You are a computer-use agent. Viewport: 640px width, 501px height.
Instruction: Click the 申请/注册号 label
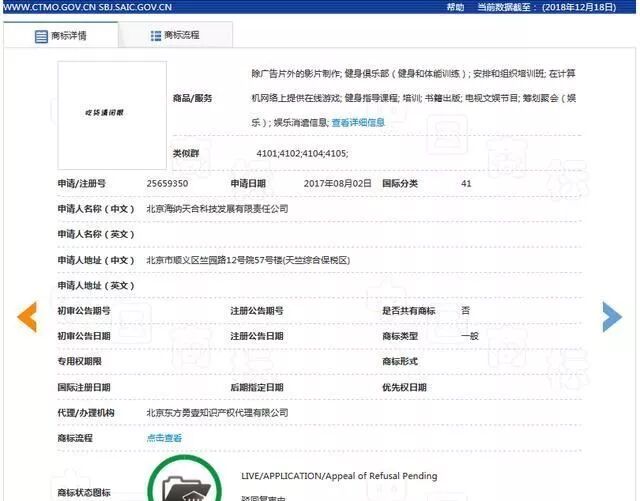tap(82, 183)
